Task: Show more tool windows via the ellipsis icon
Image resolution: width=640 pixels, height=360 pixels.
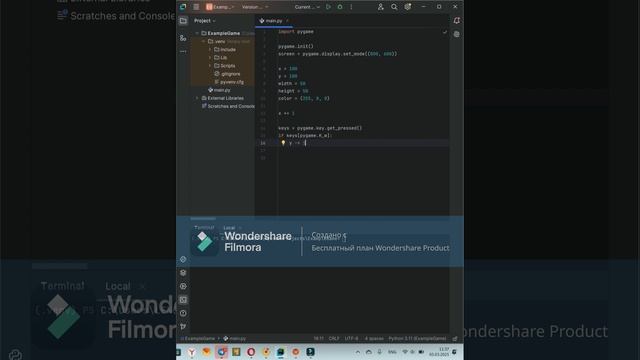Action: 183,51
